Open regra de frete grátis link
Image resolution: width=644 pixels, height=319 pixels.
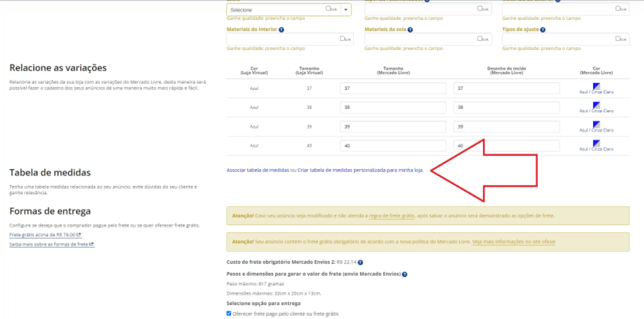point(392,216)
